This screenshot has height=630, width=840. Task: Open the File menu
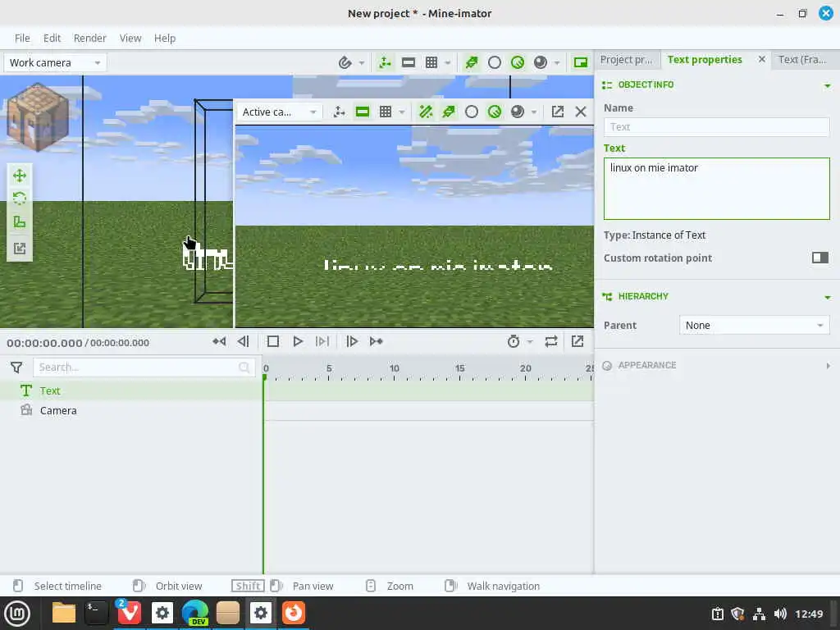click(22, 38)
